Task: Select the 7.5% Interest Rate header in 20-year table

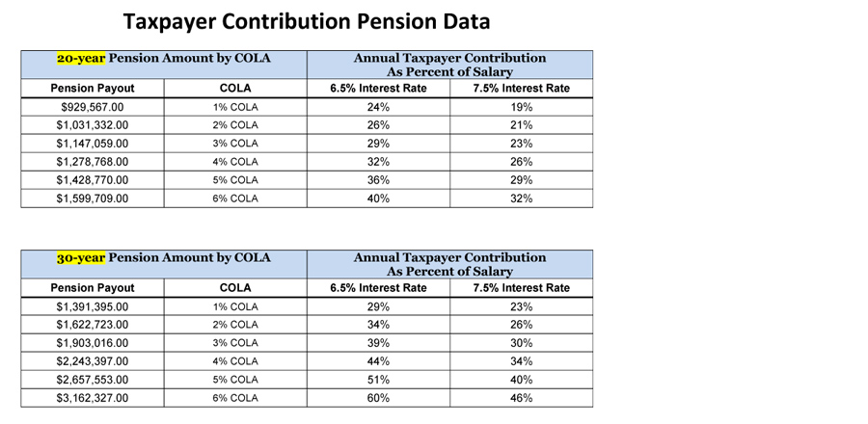Action: 522,89
